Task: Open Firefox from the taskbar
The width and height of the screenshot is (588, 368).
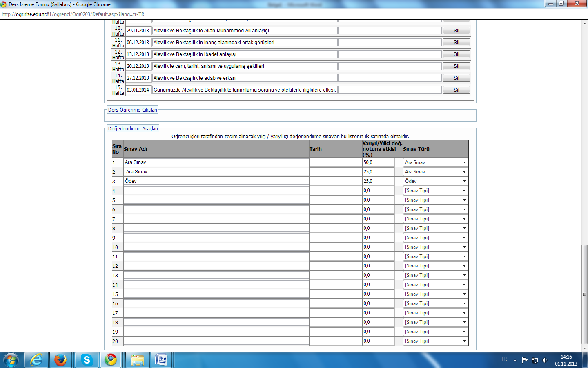Action: coord(60,360)
